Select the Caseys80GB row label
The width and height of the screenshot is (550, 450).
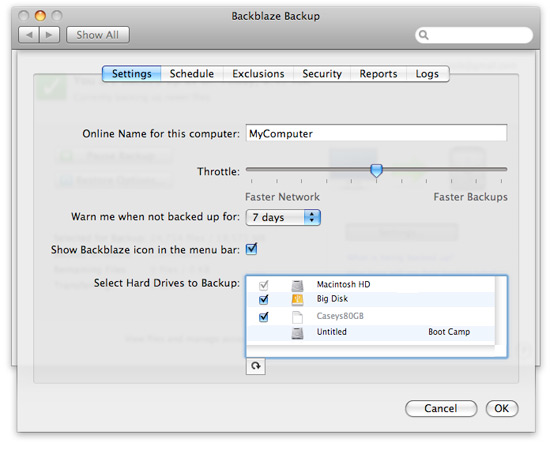click(340, 316)
